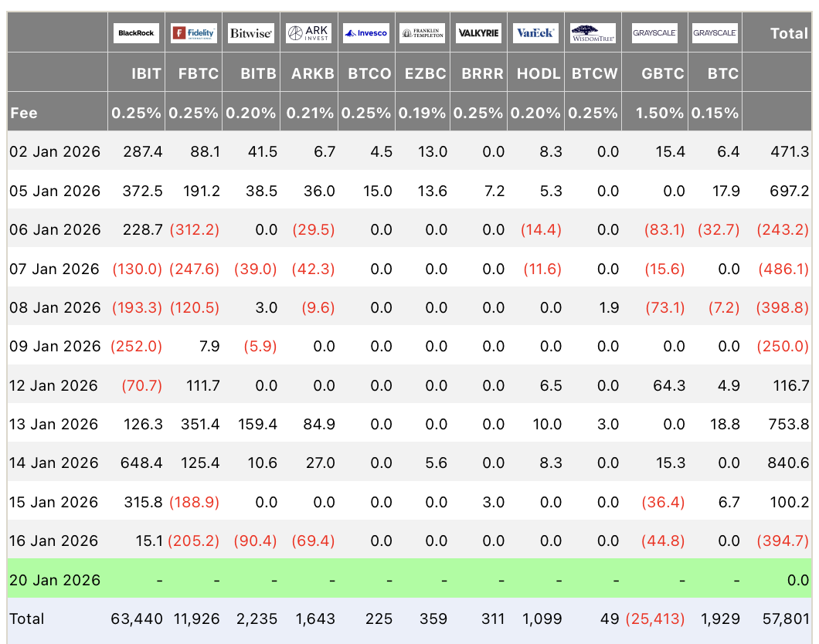Click the Fidelity logo
The image size is (819, 644).
193,33
